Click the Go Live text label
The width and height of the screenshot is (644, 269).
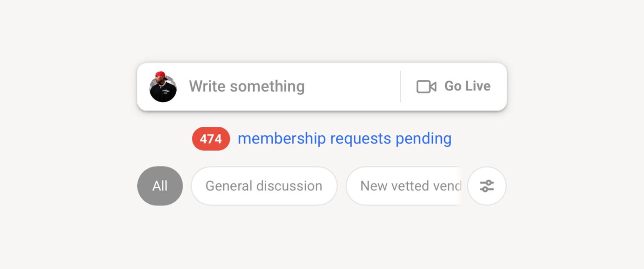[467, 86]
